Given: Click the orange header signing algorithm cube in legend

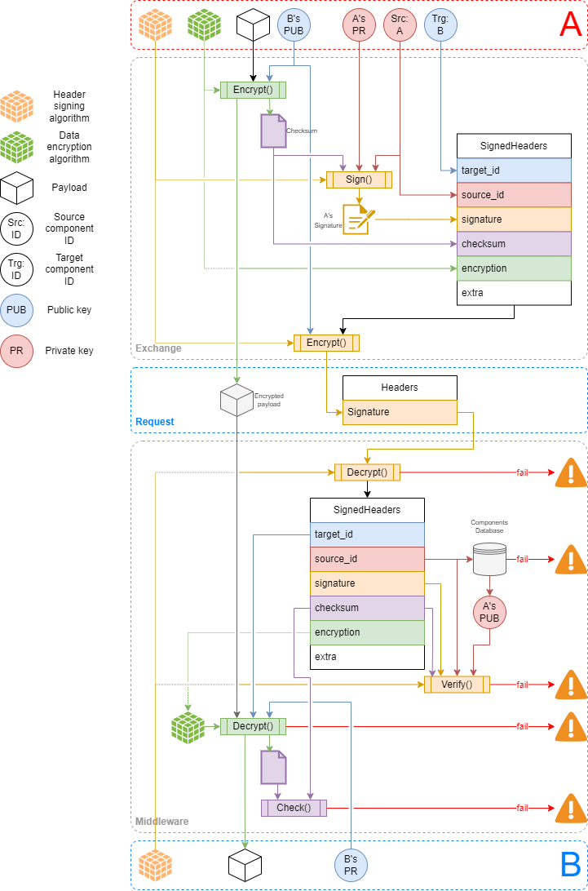Looking at the screenshot, I should point(16,106).
